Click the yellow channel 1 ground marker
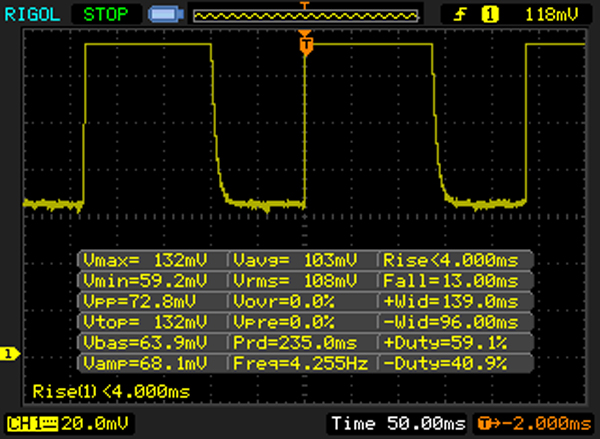The image size is (600, 439). pos(9,353)
